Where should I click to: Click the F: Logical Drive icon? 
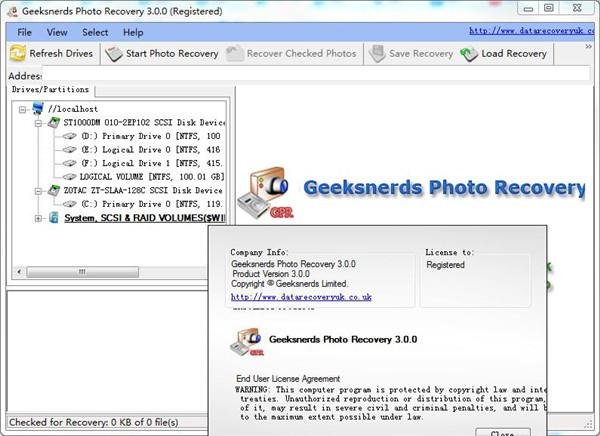click(x=70, y=163)
